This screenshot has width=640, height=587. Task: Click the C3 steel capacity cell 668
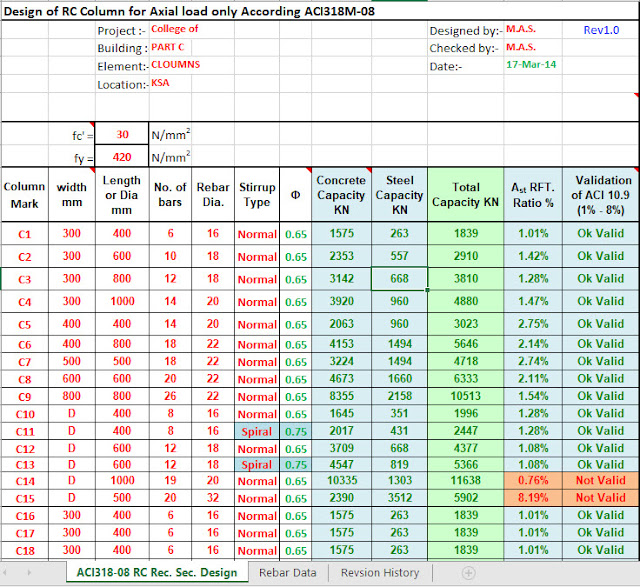coord(399,278)
